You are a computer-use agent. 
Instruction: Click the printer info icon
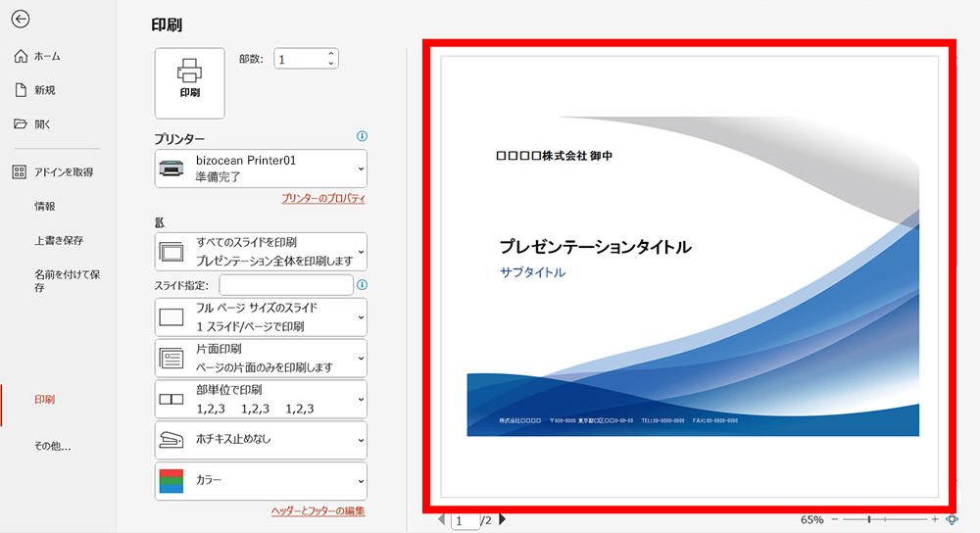coord(362,136)
